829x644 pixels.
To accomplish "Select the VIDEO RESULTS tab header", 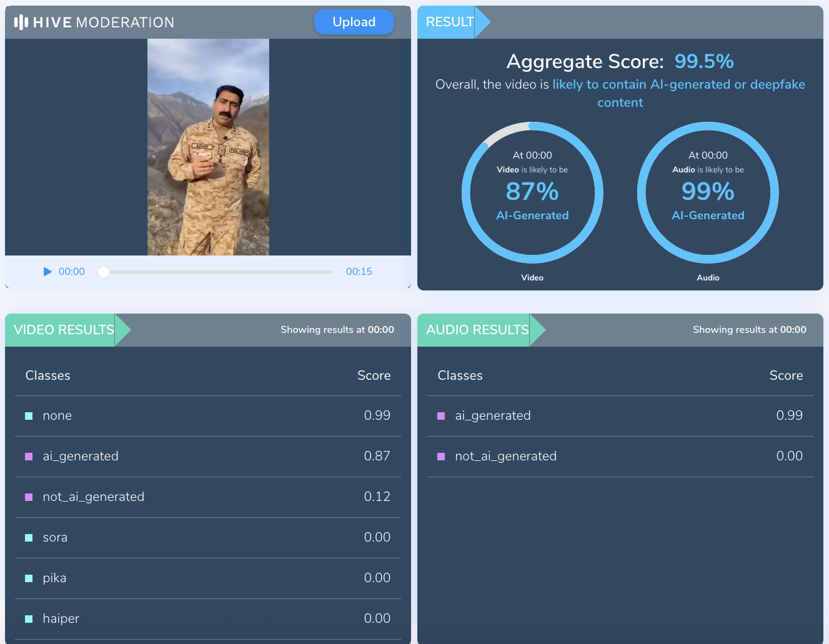I will click(64, 330).
